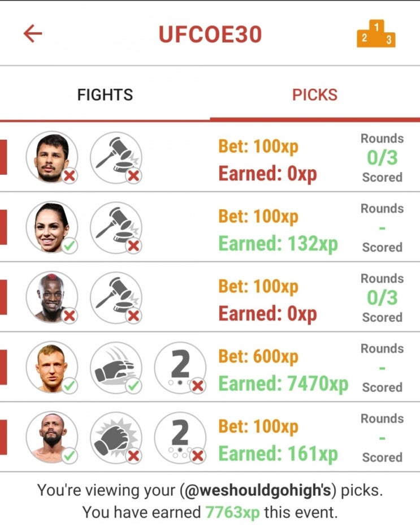Tap the smiling woman fighter's portrait
420x526 pixels.
tap(52, 227)
